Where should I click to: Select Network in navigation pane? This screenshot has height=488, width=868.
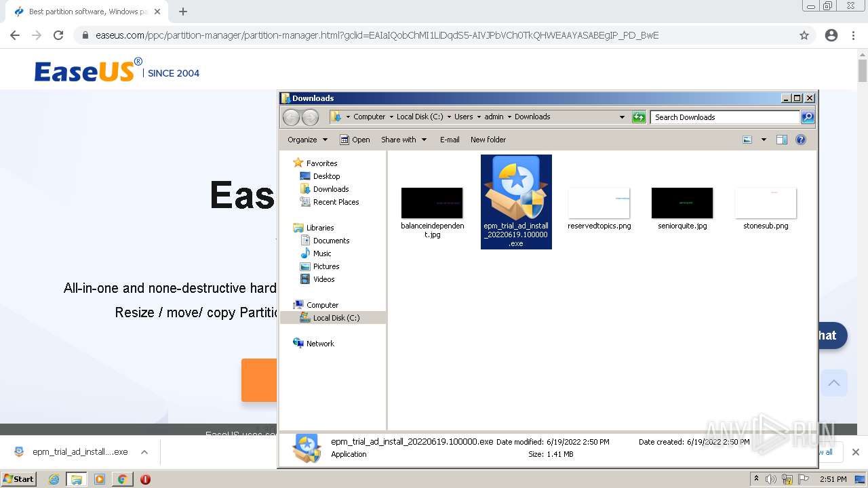point(320,344)
